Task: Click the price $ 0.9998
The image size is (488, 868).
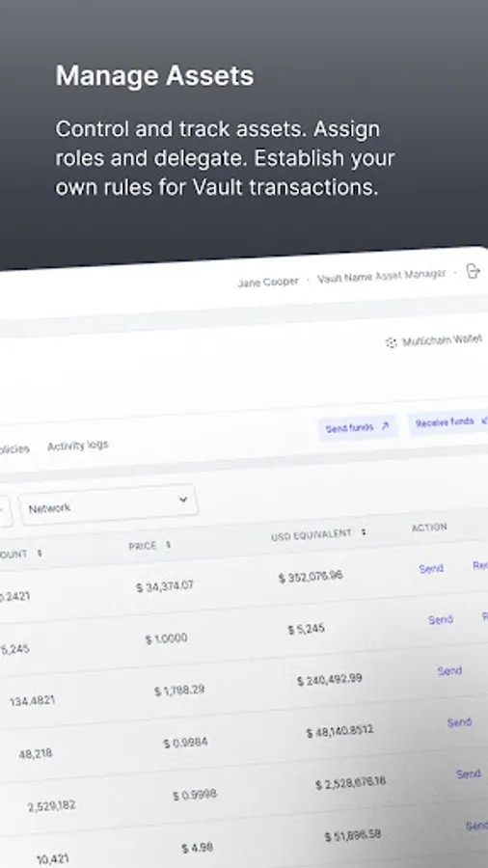Action: 195,796
